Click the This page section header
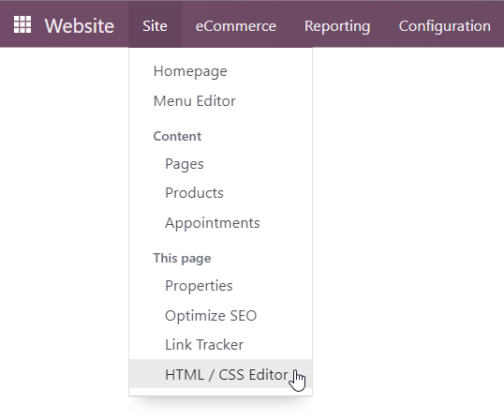The height and width of the screenshot is (420, 504). [x=182, y=258]
